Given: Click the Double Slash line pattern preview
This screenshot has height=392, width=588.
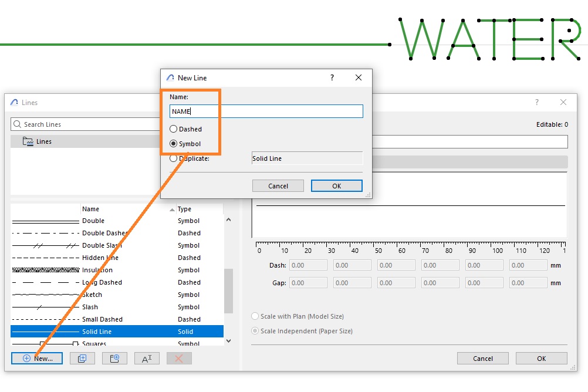Looking at the screenshot, I should (x=46, y=246).
